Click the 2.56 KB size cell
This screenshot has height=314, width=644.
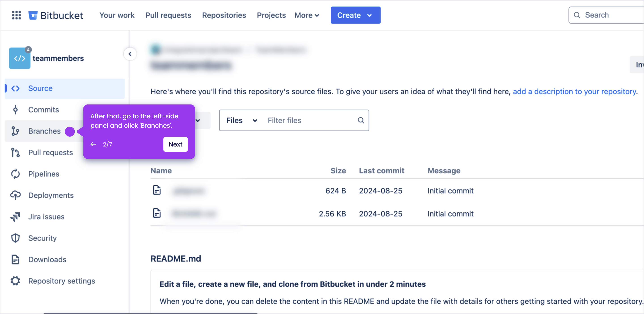click(x=332, y=214)
